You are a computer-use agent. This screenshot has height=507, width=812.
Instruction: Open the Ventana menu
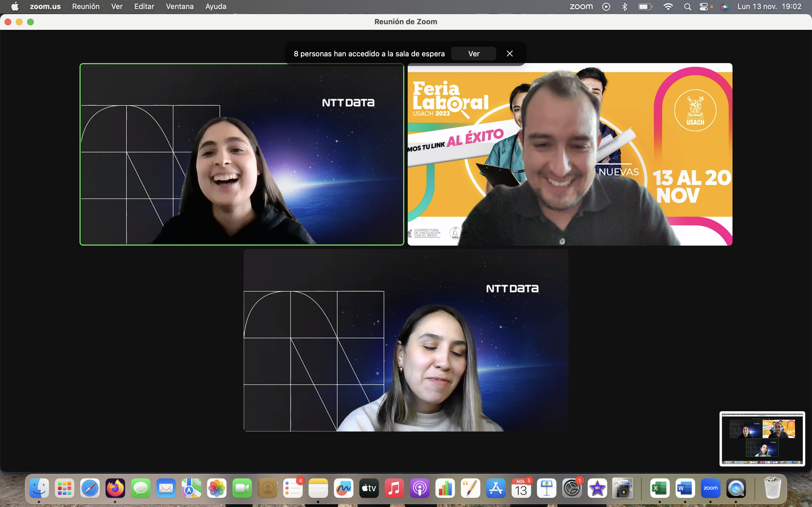180,6
